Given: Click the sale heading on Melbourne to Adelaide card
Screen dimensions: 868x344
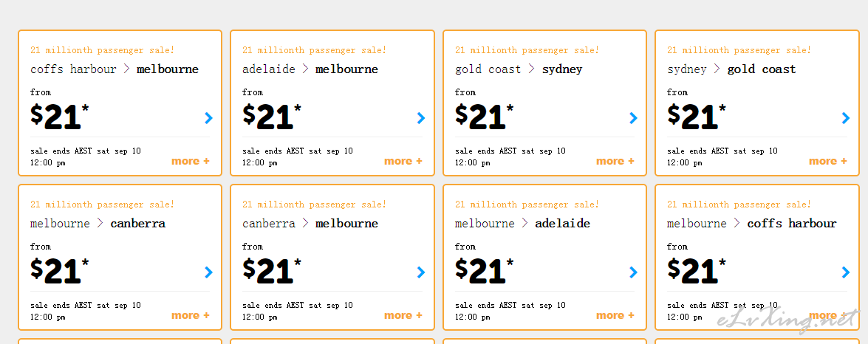Looking at the screenshot, I should point(527,204).
